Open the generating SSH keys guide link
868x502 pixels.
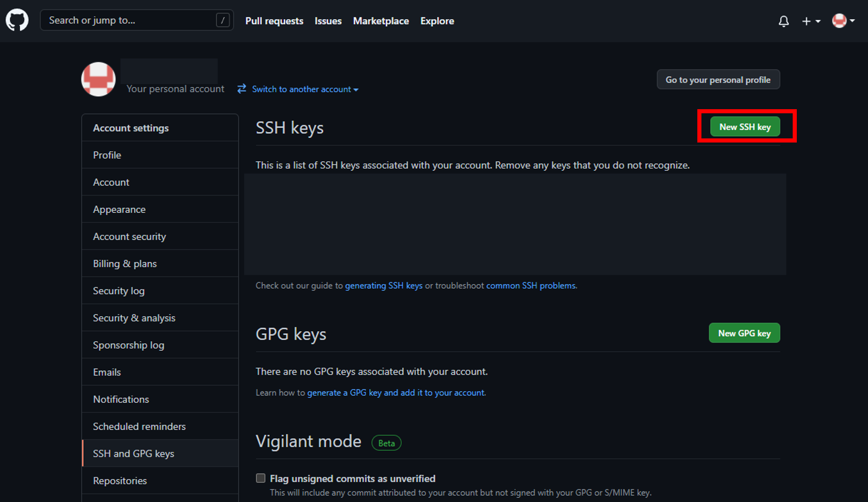[384, 285]
